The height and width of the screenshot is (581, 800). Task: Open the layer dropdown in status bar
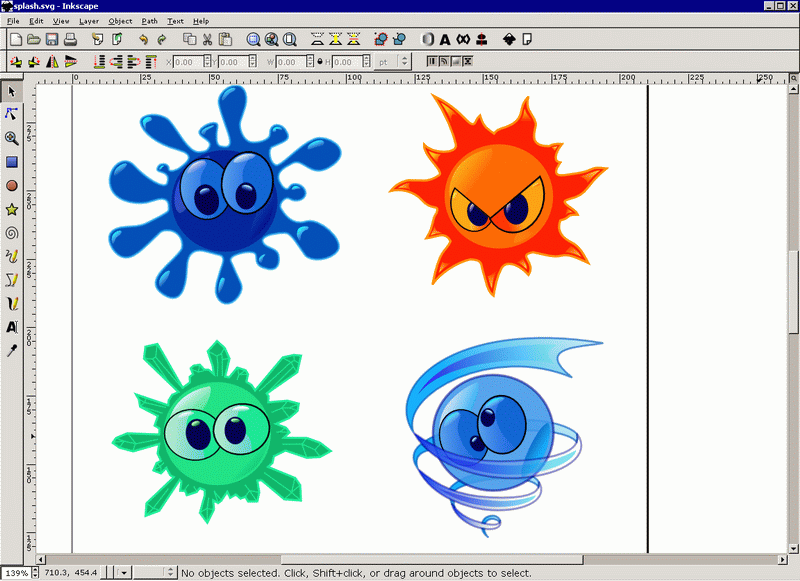[122, 573]
